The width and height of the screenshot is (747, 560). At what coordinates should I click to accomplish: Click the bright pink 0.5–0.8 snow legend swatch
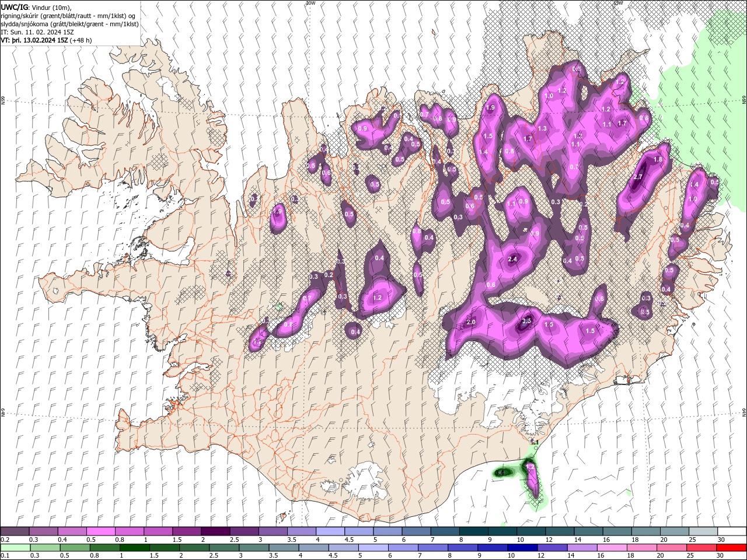pos(101,531)
